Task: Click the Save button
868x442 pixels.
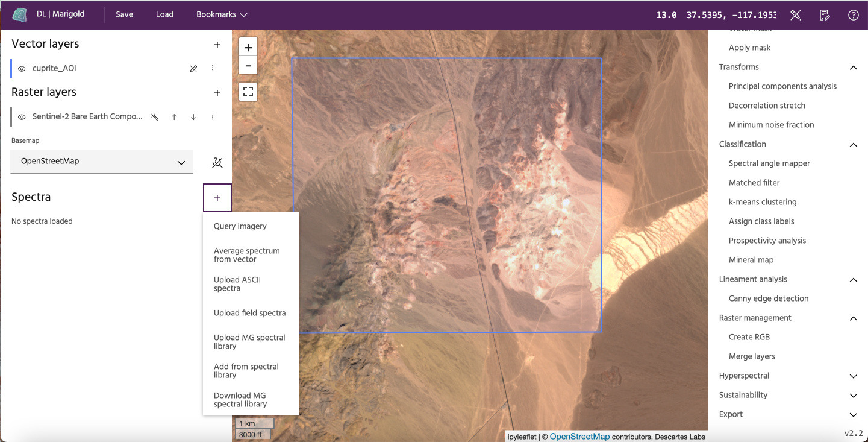Action: [x=124, y=14]
